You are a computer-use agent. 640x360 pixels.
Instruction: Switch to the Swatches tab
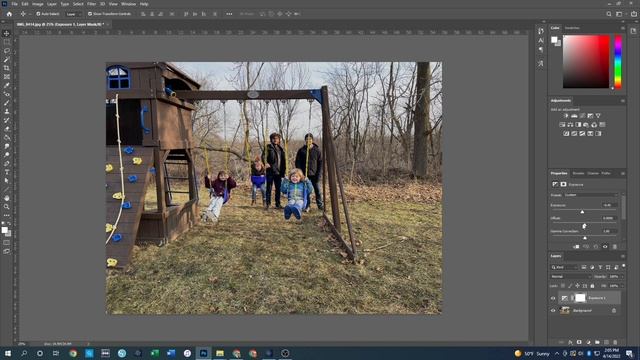572,28
